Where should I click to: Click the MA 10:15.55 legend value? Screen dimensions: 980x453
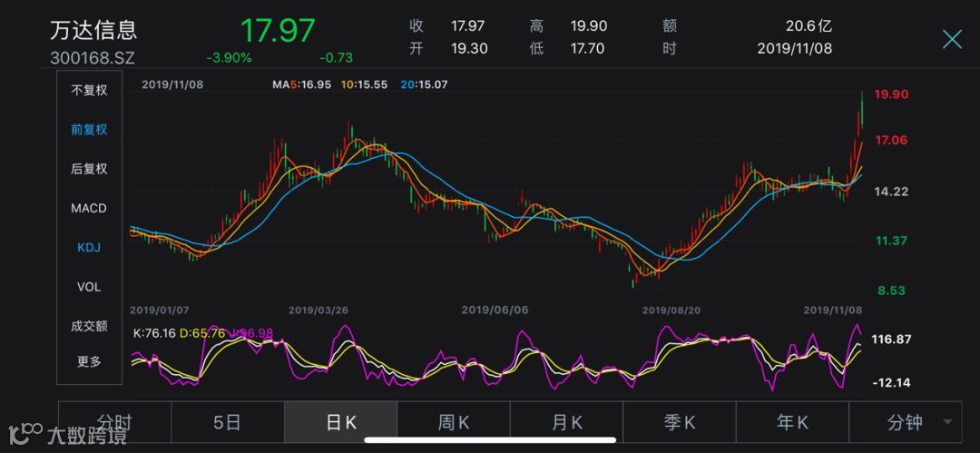point(365,84)
